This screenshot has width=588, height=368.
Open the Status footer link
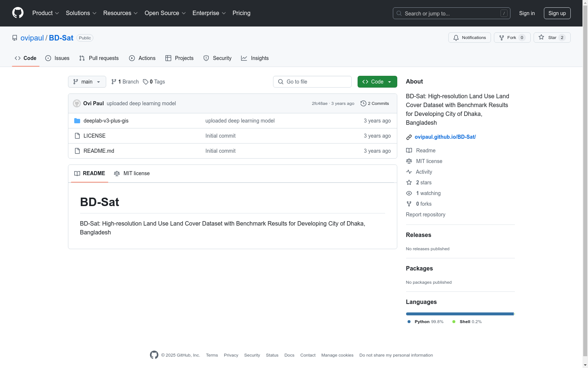pyautogui.click(x=272, y=355)
